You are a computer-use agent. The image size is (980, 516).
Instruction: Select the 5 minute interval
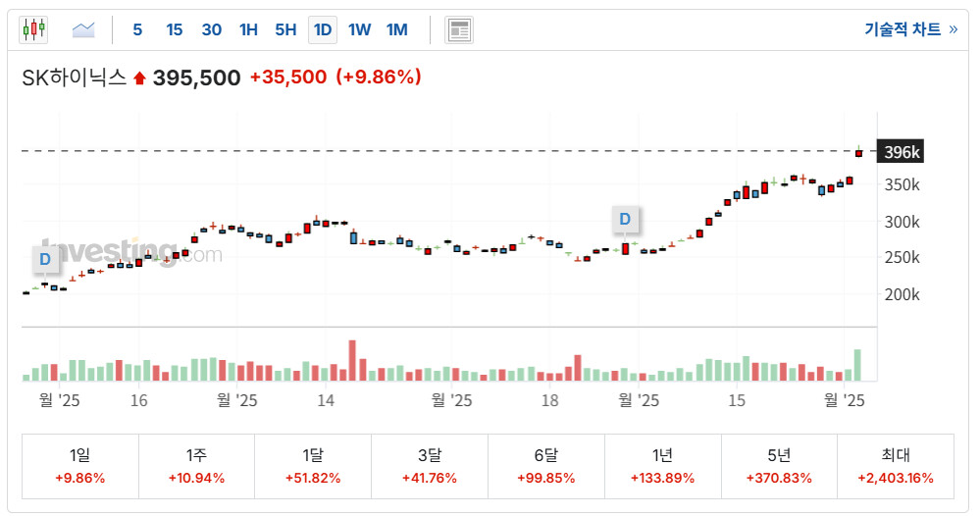coord(137,29)
